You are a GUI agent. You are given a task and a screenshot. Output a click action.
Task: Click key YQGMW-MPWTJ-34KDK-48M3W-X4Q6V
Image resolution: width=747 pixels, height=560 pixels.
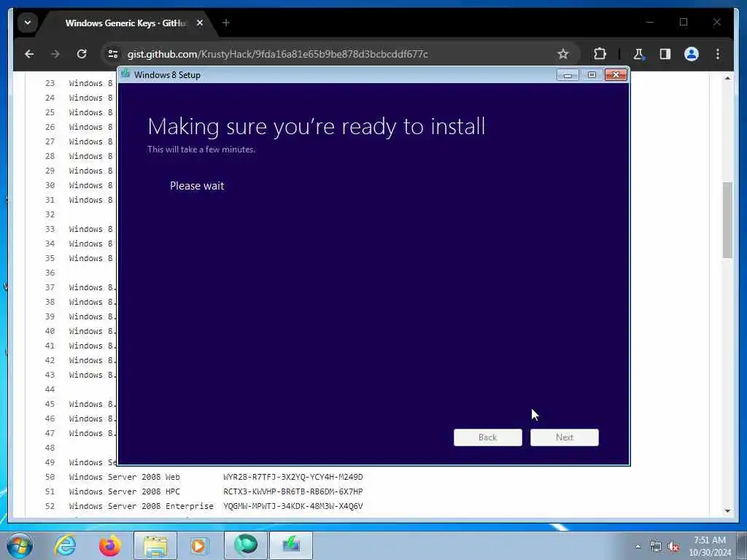[293, 506]
